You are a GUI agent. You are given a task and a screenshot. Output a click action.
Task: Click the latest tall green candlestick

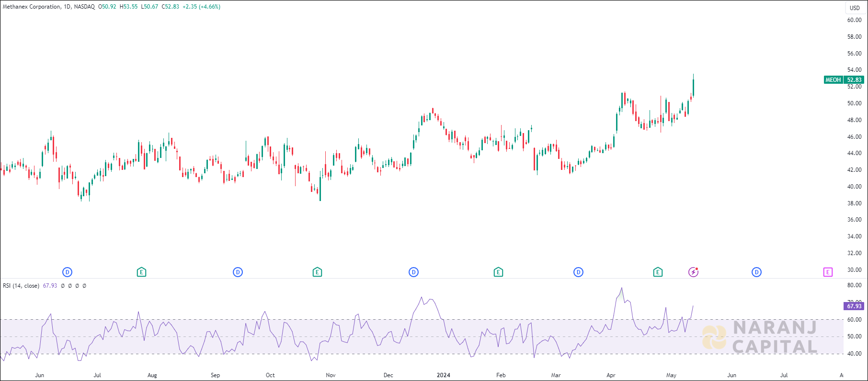point(693,87)
